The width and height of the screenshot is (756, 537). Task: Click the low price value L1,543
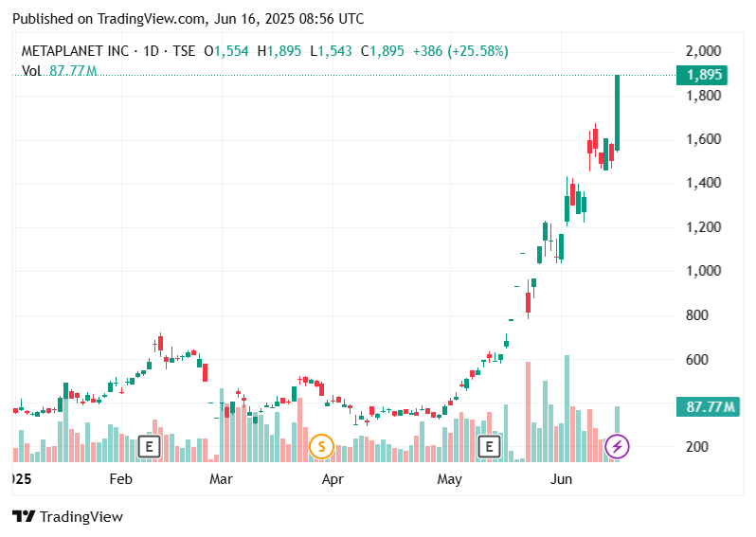pos(331,51)
